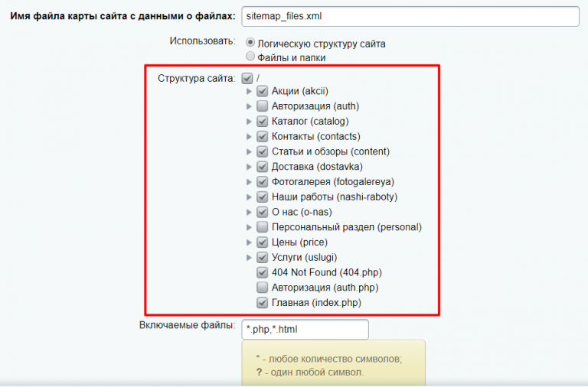Click the Каталог (catalog) label
This screenshot has width=588, height=387.
coord(310,122)
